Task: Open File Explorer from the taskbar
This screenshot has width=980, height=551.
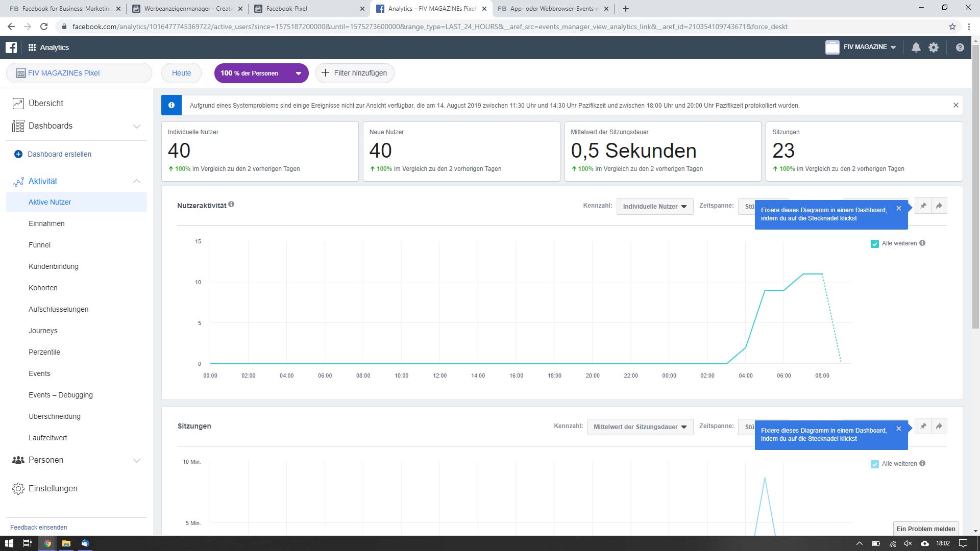Action: [66, 543]
